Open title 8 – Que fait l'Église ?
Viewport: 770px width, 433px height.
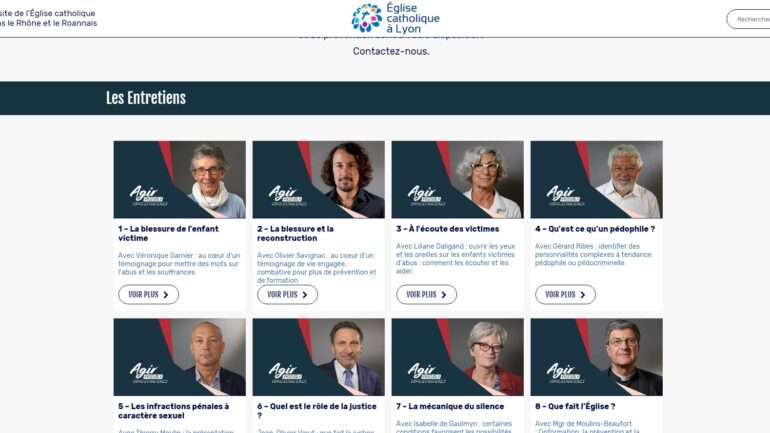(575, 406)
